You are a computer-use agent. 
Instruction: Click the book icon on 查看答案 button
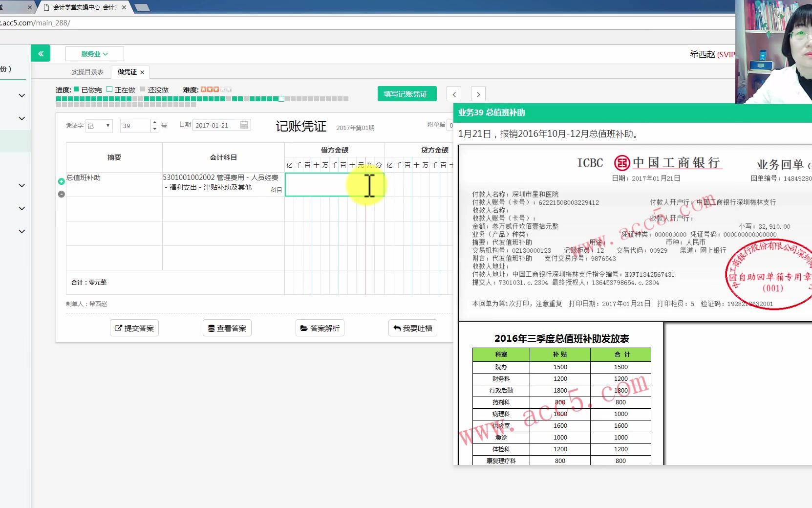[x=211, y=328]
